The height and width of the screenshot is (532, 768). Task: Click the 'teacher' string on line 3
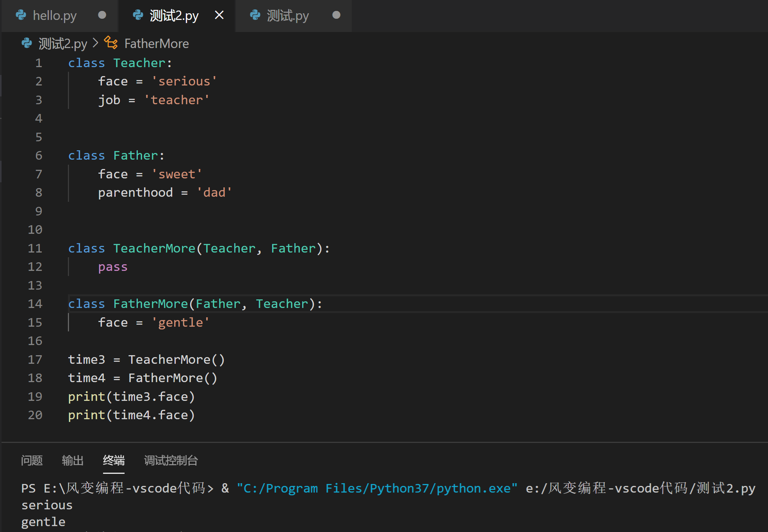click(x=176, y=100)
